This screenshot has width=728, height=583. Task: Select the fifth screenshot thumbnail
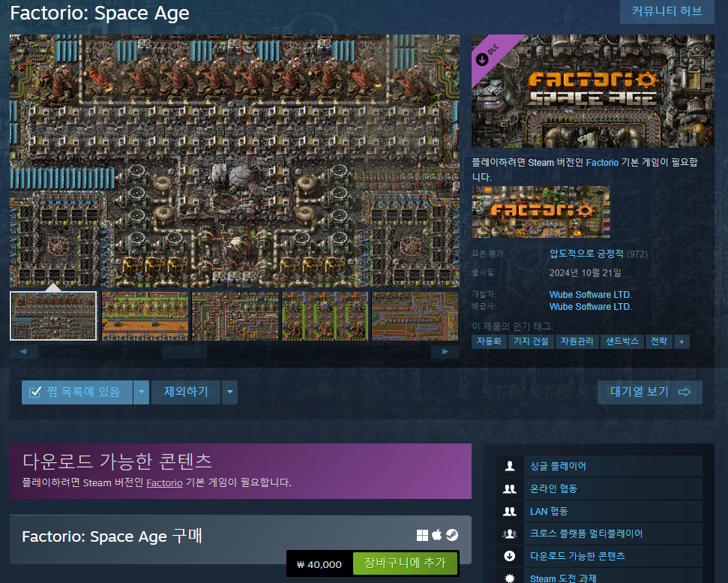coord(415,317)
